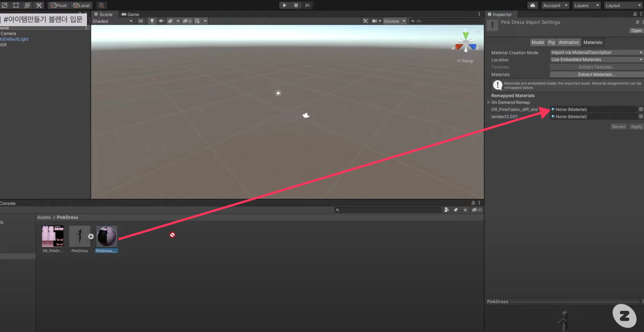Click the Pause button in toolbar
Image resolution: width=644 pixels, height=332 pixels.
[x=296, y=5]
